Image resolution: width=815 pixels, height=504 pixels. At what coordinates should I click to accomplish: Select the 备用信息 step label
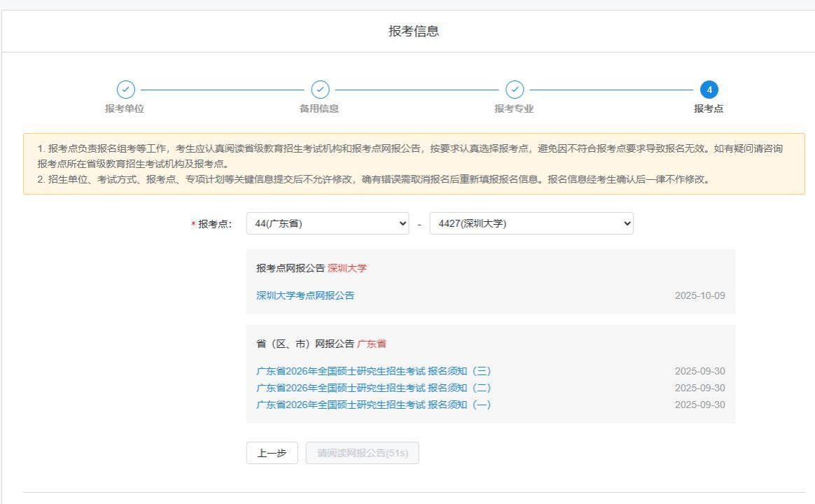pyautogui.click(x=319, y=108)
